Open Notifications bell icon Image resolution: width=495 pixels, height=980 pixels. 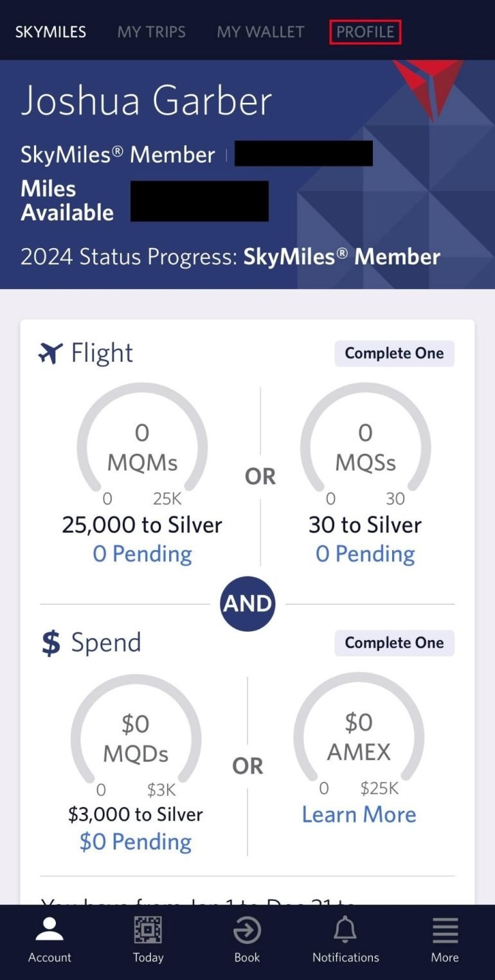[x=345, y=931]
